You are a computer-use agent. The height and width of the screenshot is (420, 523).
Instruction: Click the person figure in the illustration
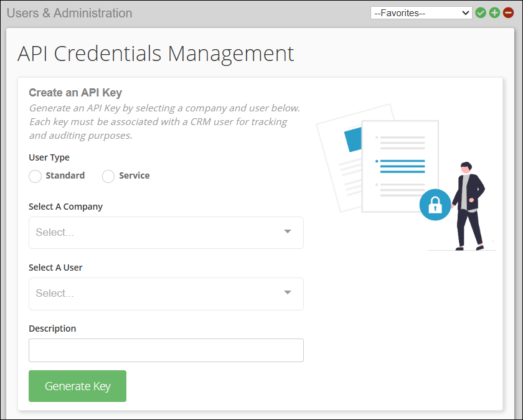(468, 205)
